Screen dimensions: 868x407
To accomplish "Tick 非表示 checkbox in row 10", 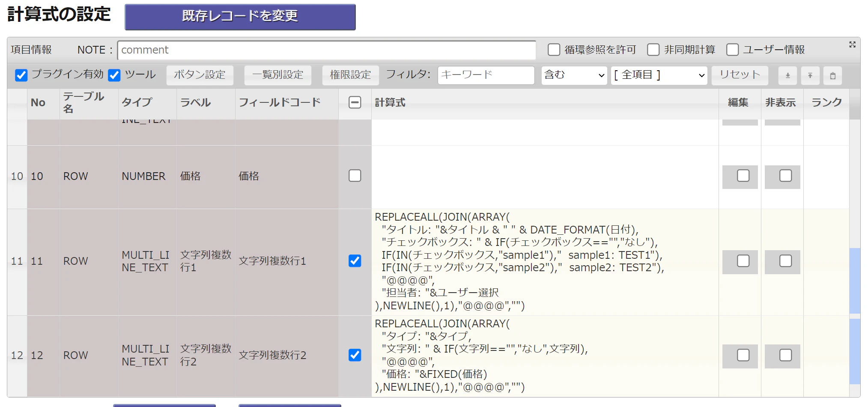I will (x=785, y=176).
